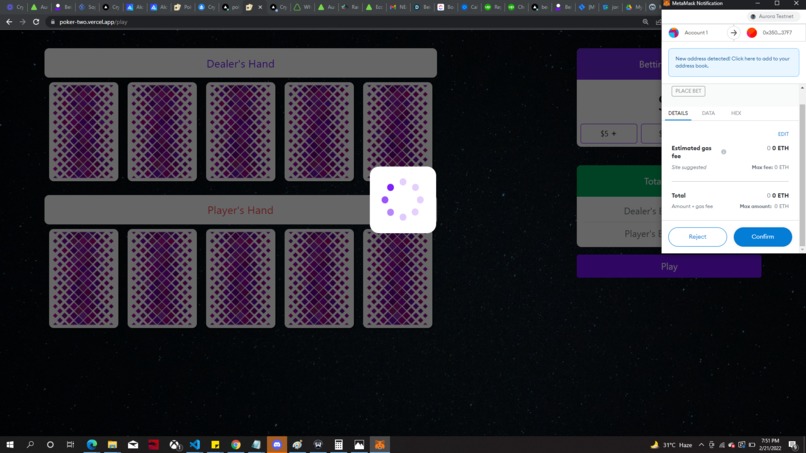Screen dimensions: 806x453
Task: Click the purple Play button
Action: click(x=669, y=266)
